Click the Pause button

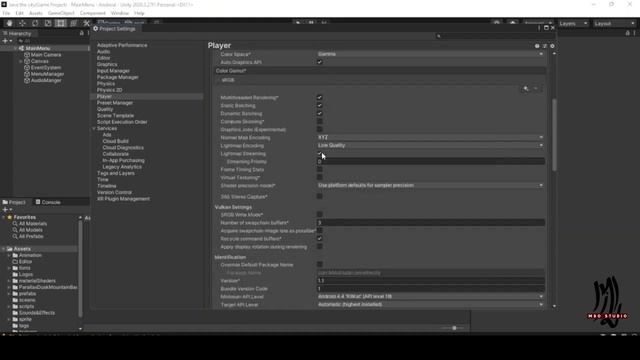(x=311, y=23)
